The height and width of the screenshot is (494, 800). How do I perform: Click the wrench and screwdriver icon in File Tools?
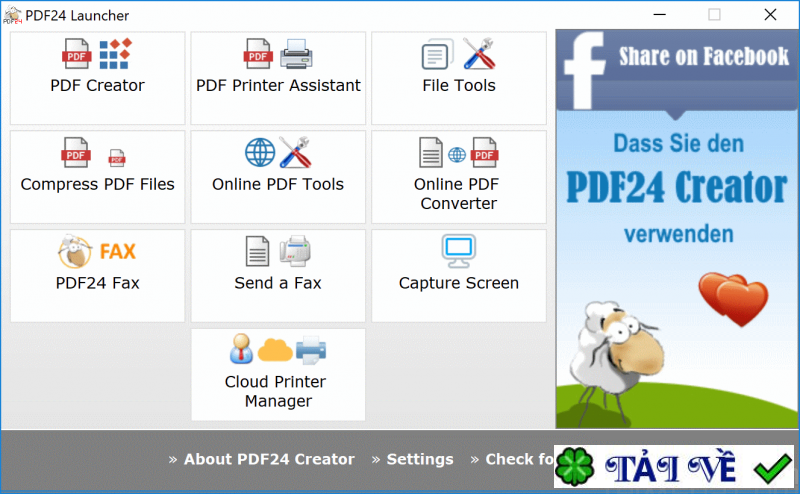click(x=479, y=54)
